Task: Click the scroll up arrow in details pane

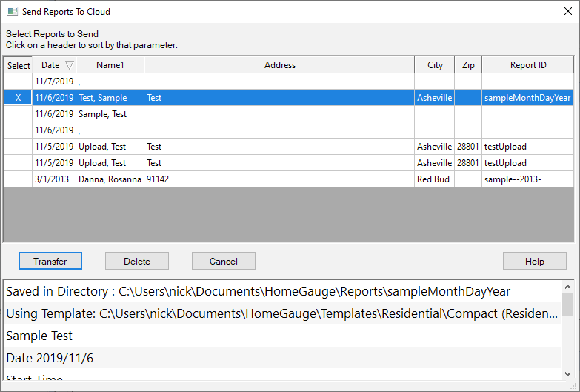Action: point(567,286)
